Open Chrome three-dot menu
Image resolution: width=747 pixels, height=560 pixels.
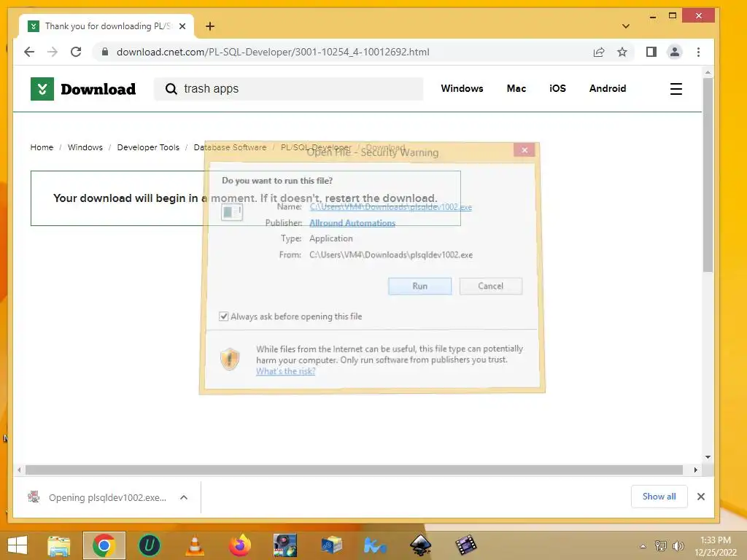(x=698, y=52)
